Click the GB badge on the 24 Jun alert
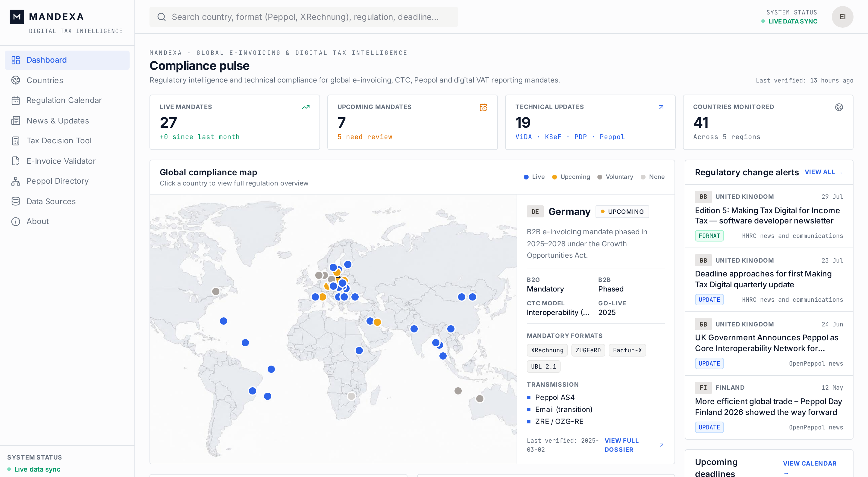 [x=703, y=324]
